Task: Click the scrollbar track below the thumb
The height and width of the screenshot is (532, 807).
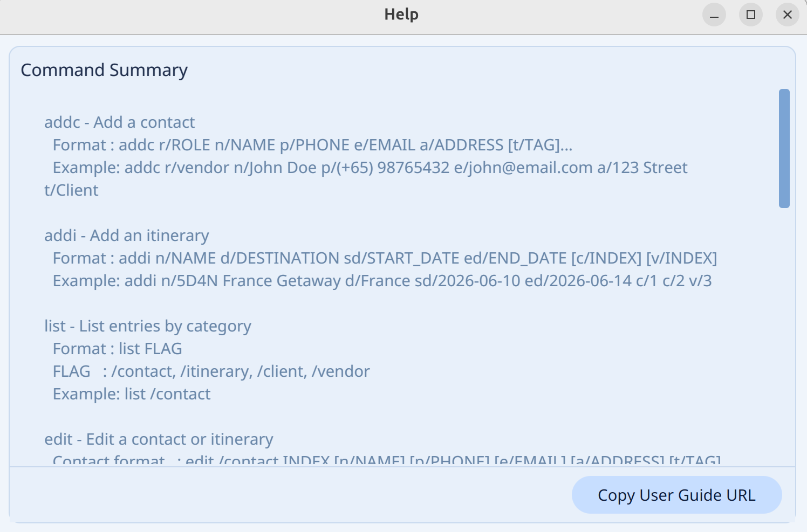Action: pos(784,334)
